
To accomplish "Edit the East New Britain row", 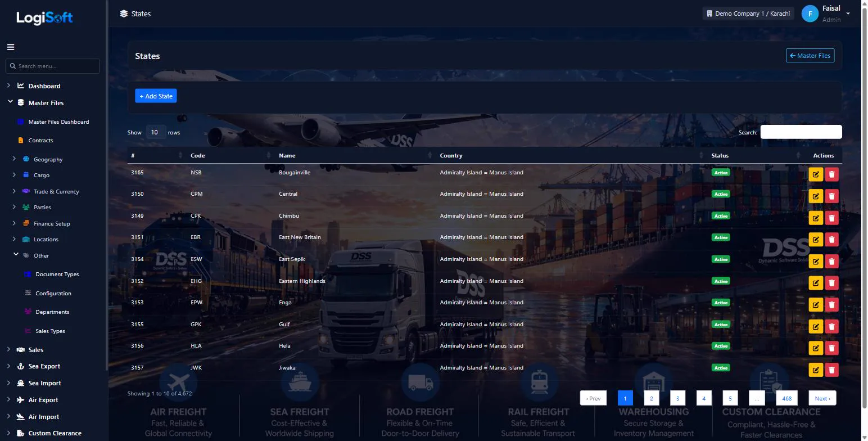I will [x=815, y=239].
